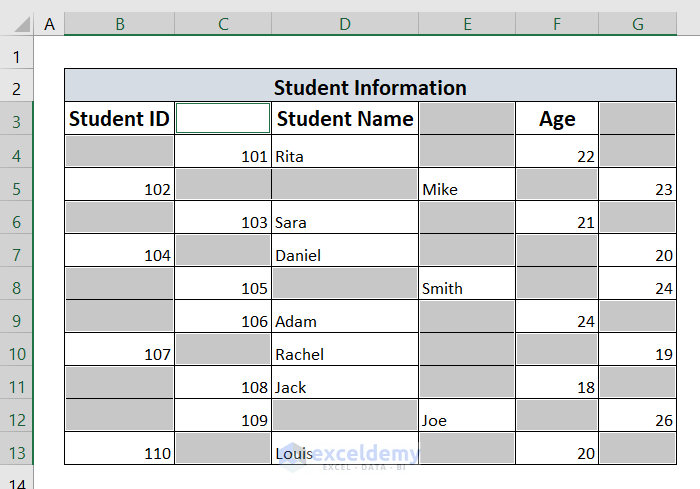Select column D header
Image resolution: width=700 pixels, height=489 pixels.
click(x=344, y=23)
